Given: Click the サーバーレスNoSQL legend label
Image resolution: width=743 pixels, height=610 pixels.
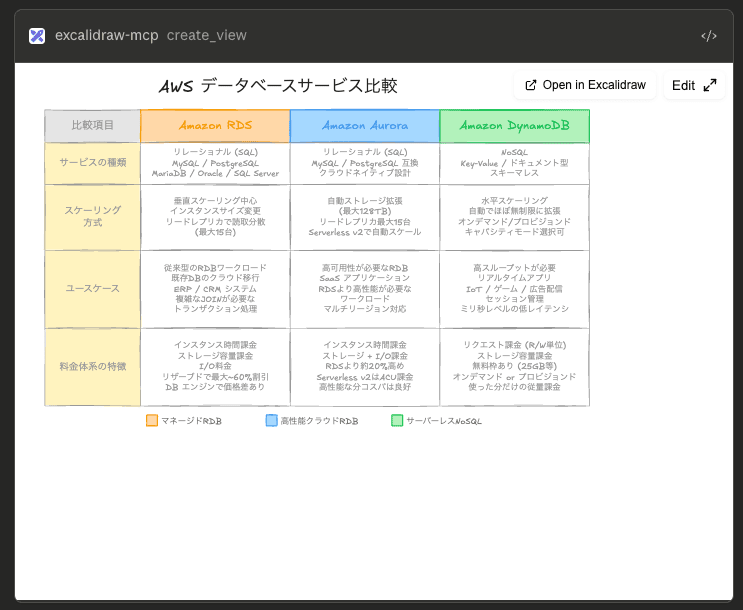Looking at the screenshot, I should pyautogui.click(x=444, y=421).
